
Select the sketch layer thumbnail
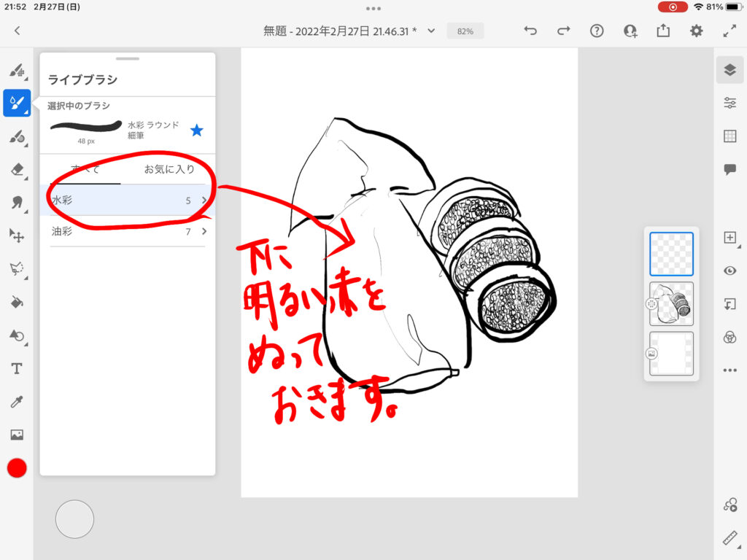(671, 303)
